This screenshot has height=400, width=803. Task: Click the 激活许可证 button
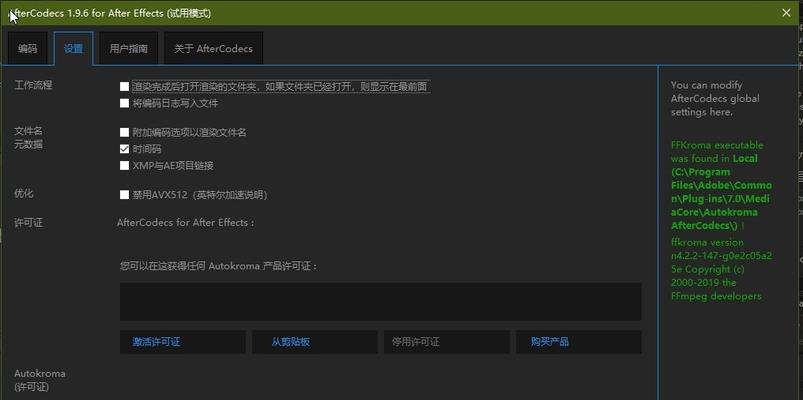(x=183, y=342)
